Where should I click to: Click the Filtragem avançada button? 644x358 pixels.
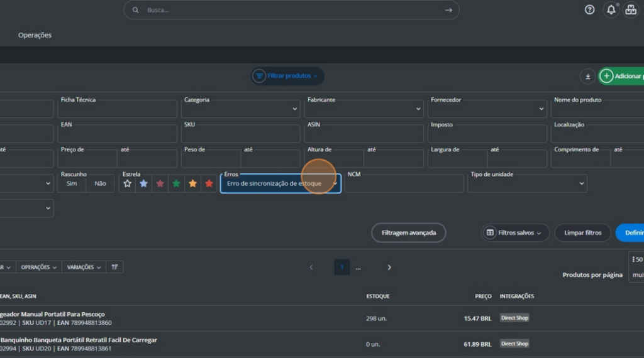pyautogui.click(x=408, y=232)
